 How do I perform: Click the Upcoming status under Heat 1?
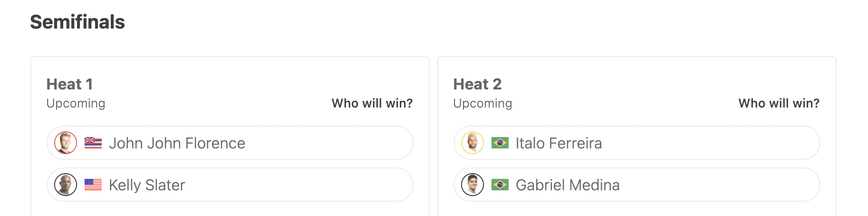coord(76,104)
